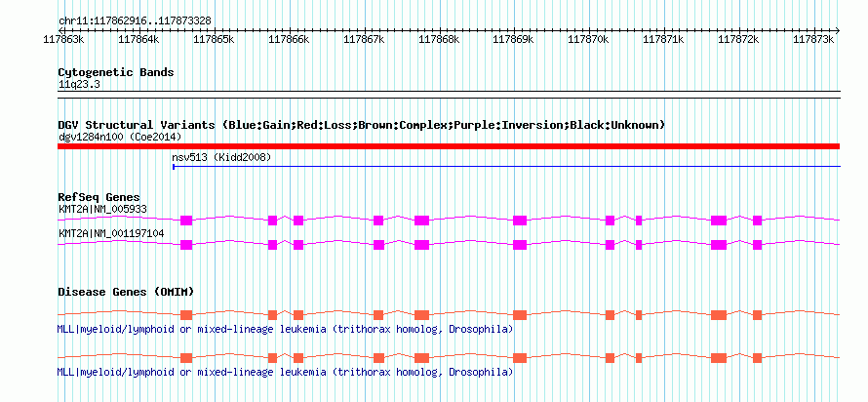Click the chr11:117862916..117873328 coordinate label

click(135, 21)
